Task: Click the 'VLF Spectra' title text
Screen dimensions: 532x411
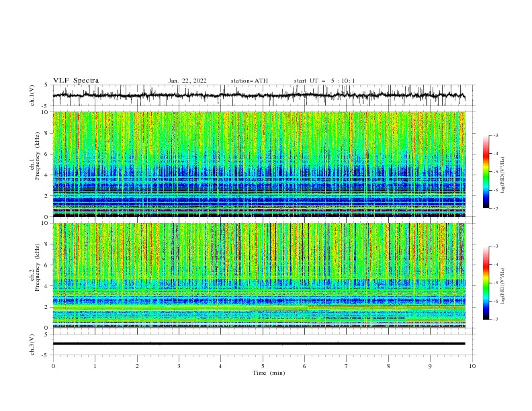Action: [76, 81]
